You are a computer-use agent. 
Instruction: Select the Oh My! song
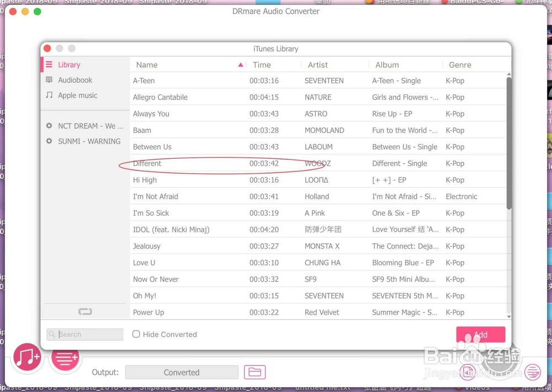point(318,296)
